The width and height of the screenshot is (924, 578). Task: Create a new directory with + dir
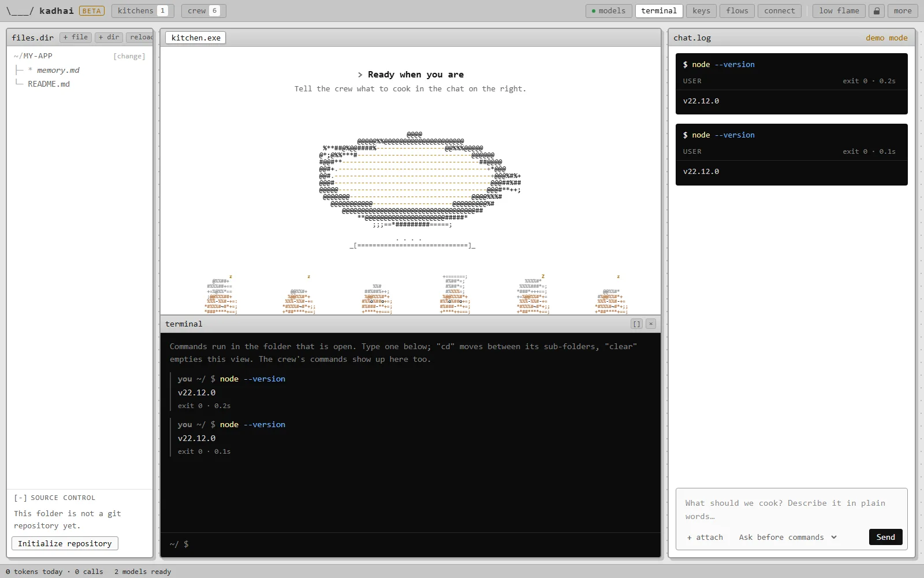109,38
